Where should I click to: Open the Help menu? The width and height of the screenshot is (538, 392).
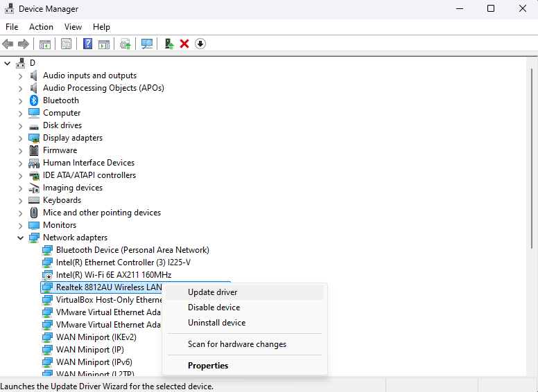(x=101, y=27)
